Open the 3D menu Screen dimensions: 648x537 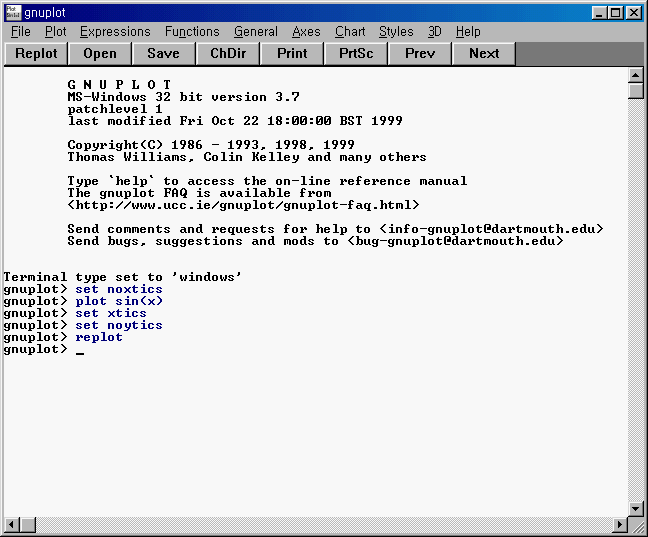pos(434,31)
